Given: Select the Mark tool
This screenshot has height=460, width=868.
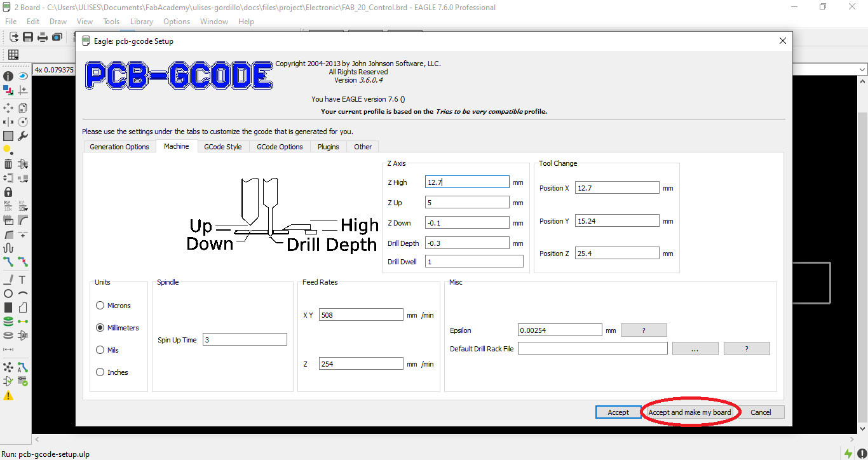Looking at the screenshot, I should 23,91.
